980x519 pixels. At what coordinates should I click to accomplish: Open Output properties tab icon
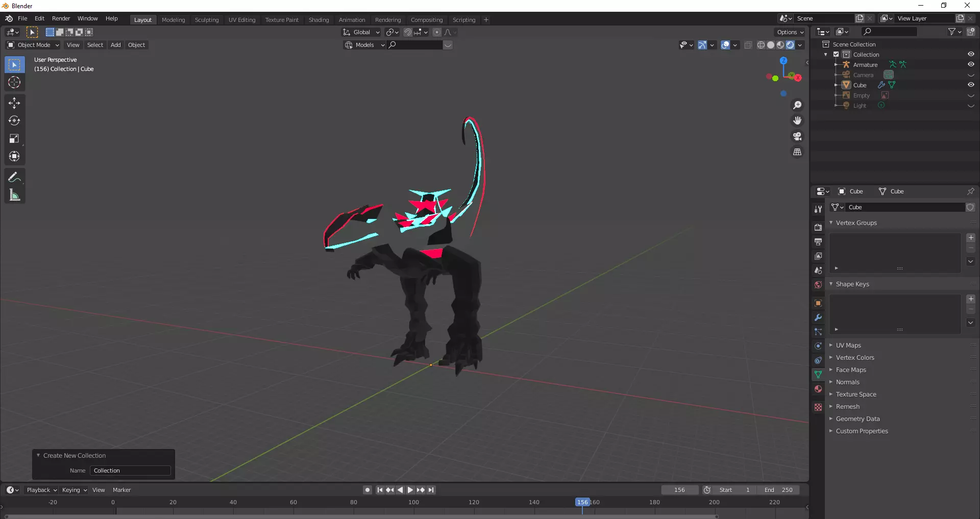click(x=818, y=241)
